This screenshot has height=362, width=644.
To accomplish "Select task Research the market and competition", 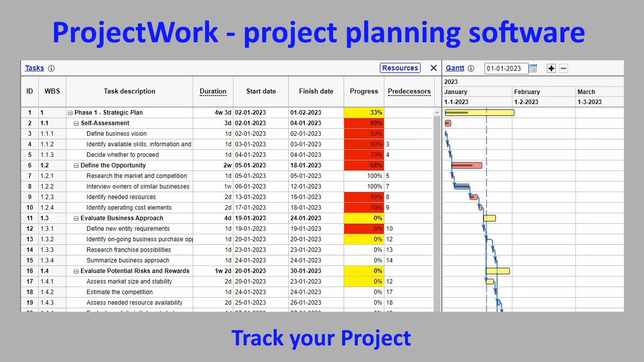I will 137,176.
